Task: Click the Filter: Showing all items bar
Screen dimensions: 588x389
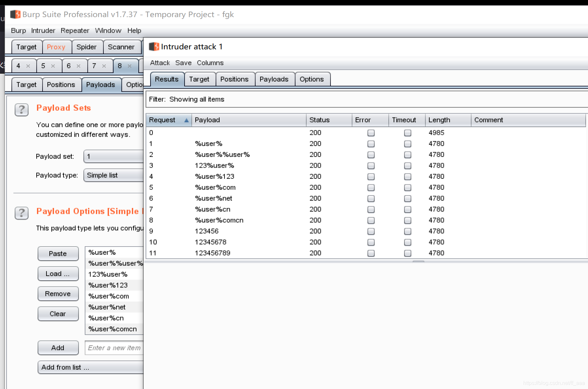Action: coord(367,99)
